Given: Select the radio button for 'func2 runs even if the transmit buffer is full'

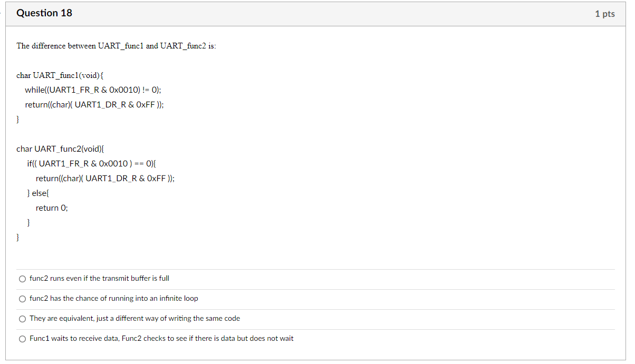Looking at the screenshot, I should tap(22, 278).
